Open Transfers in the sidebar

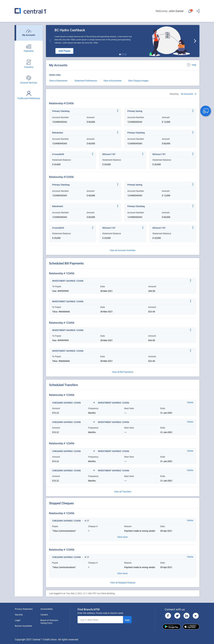point(29,64)
